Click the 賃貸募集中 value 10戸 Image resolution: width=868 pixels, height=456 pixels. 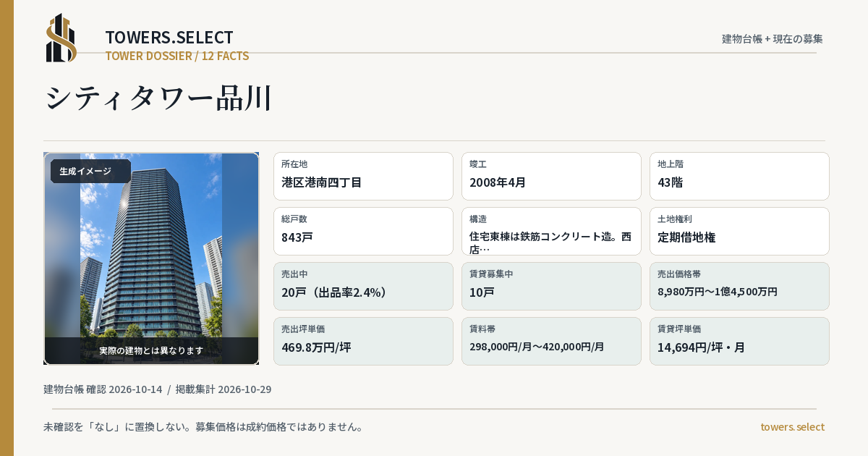[x=482, y=292]
